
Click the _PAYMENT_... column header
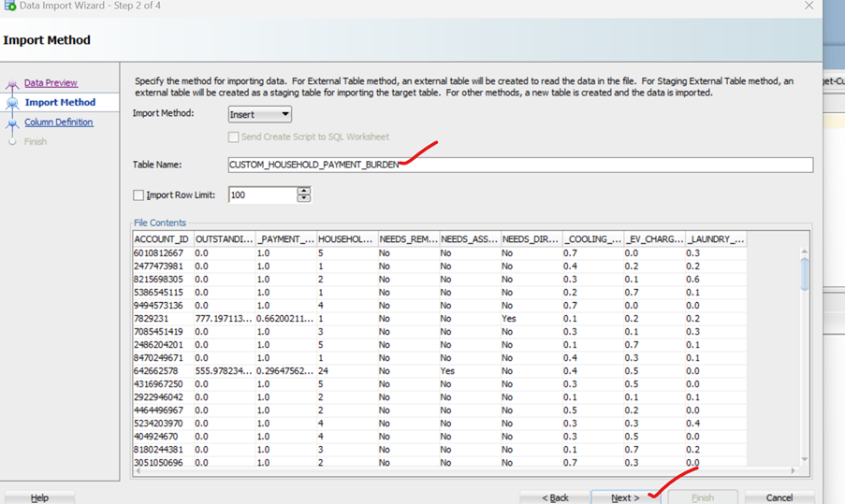point(285,239)
